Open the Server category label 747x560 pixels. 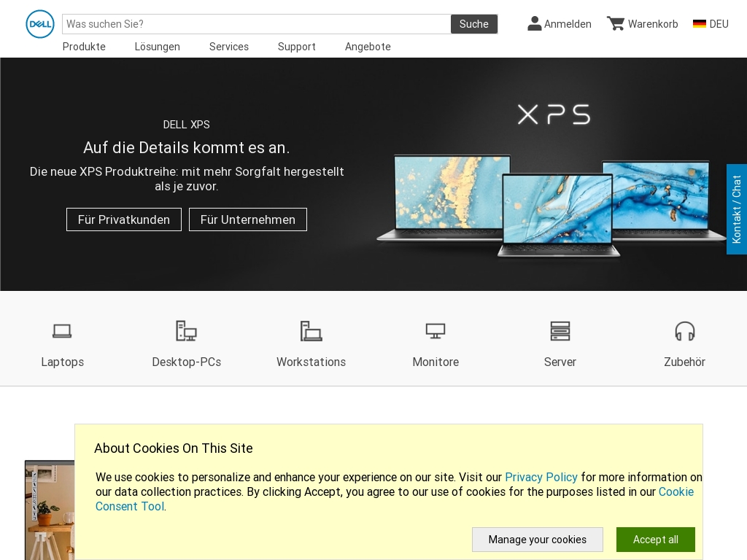[x=560, y=362]
